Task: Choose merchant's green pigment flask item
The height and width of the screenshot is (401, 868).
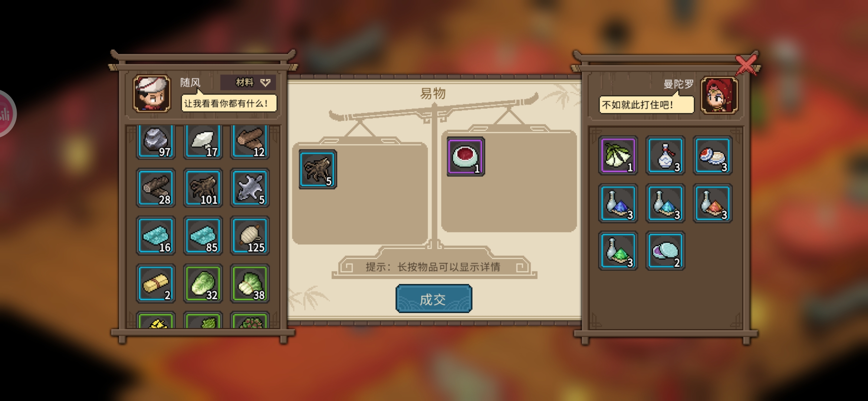Action: [x=618, y=251]
